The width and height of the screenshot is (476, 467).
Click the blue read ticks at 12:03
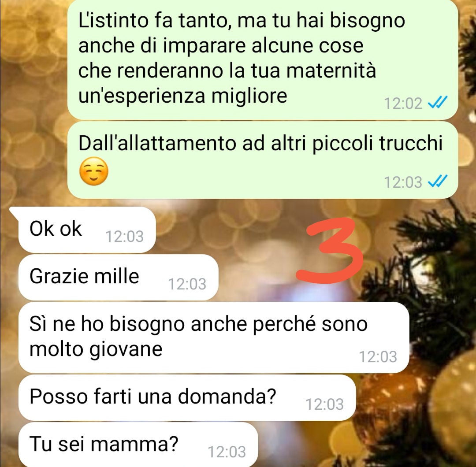click(437, 182)
